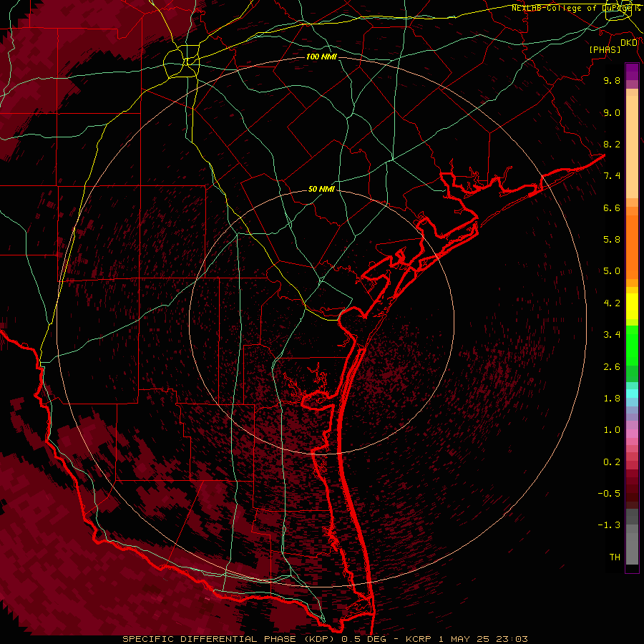Click the 9.8 value on the color scale
Screen dimensions: 644x644
point(612,80)
